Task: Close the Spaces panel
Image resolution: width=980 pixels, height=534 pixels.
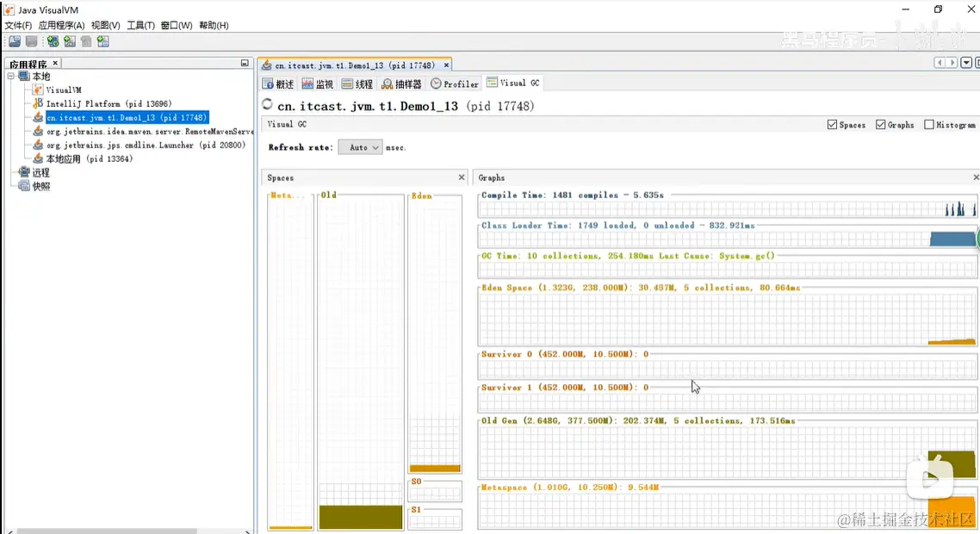Action: tap(462, 177)
